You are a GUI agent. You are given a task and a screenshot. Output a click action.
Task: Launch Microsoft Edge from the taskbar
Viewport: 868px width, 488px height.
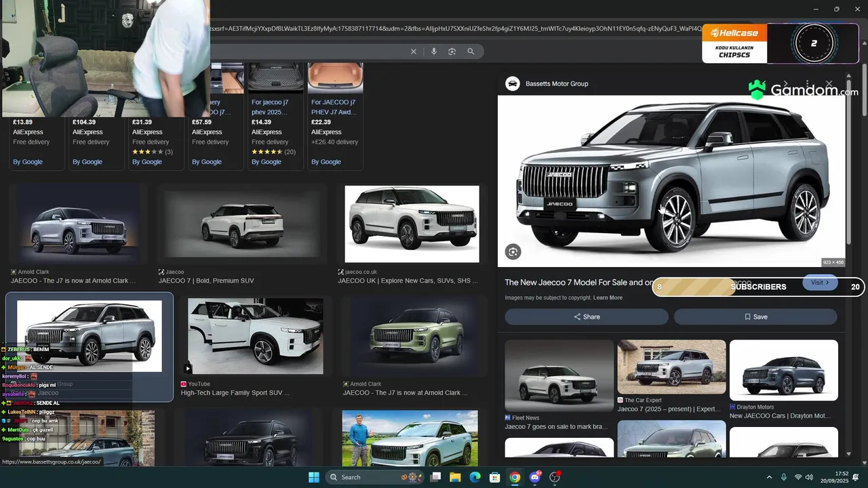pyautogui.click(x=475, y=477)
